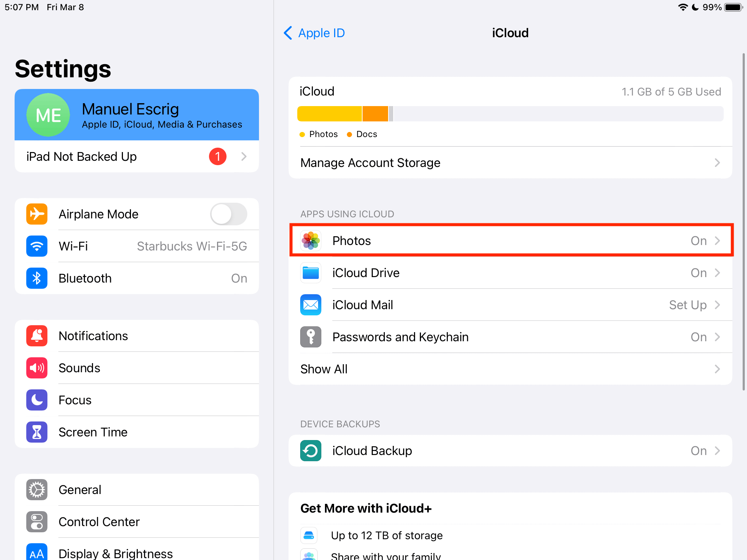Click the iCloud Mail envelope icon
747x560 pixels.
(x=310, y=305)
